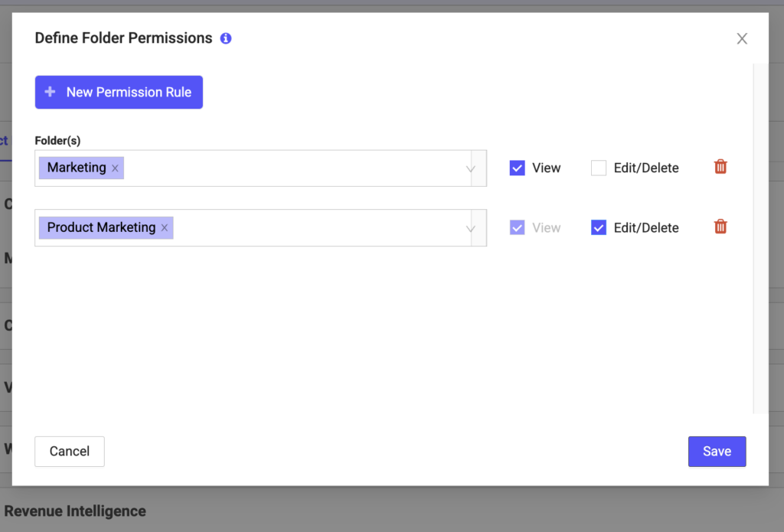Image resolution: width=784 pixels, height=532 pixels.
Task: Add a New Permission Rule
Action: point(119,92)
